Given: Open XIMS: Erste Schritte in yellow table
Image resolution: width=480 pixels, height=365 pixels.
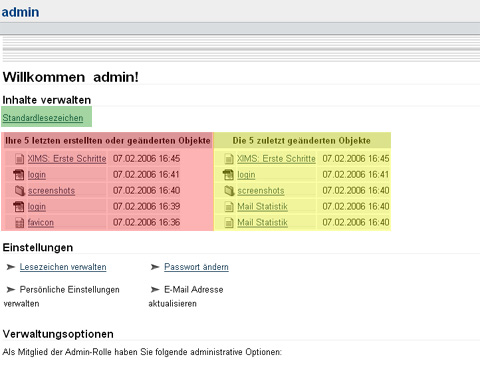Looking at the screenshot, I should [276, 159].
